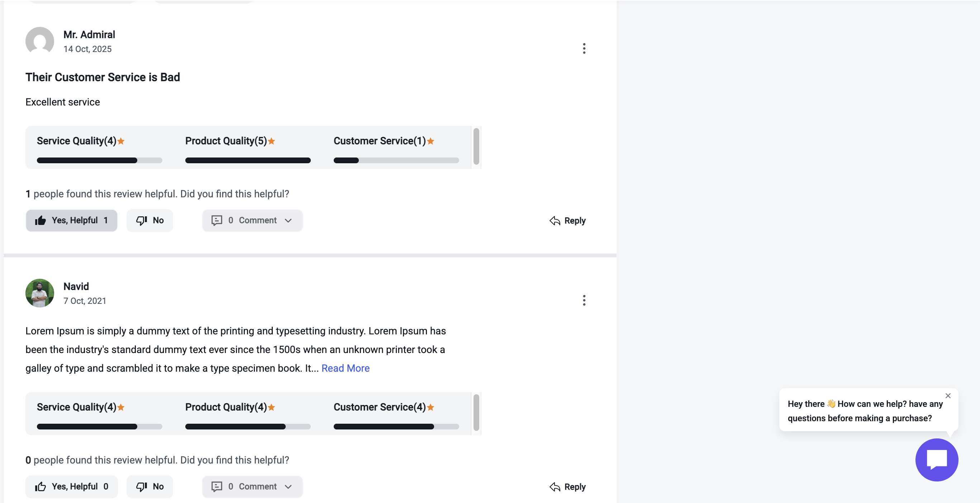Screen dimensions: 980x503
Task: Click the comment bubble icon on Navid's review
Action: pyautogui.click(x=217, y=486)
